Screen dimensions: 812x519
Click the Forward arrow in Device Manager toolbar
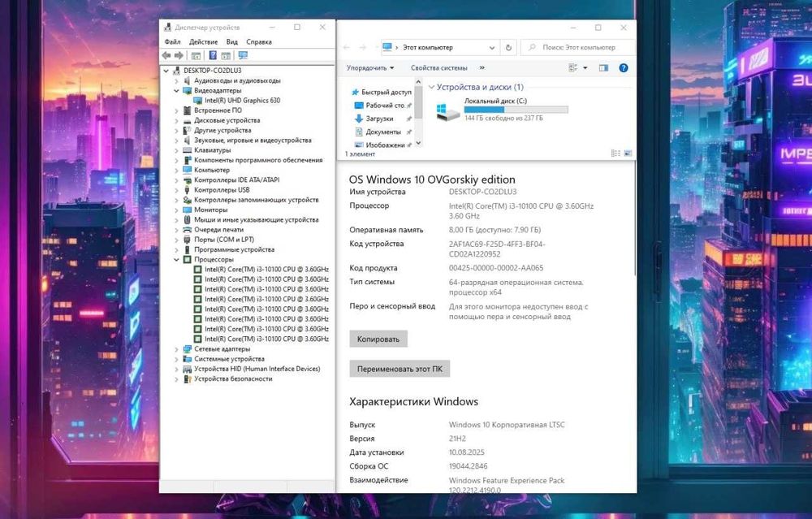pyautogui.click(x=179, y=55)
